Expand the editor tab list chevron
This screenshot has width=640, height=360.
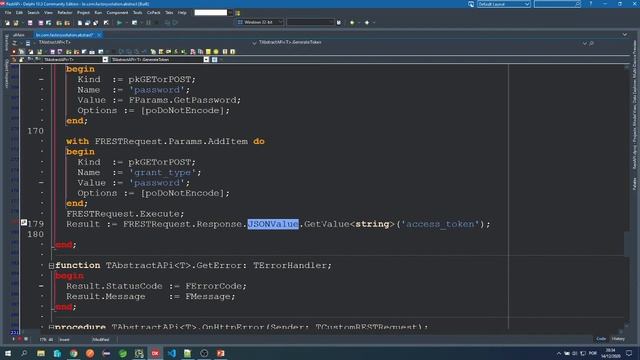[624, 35]
